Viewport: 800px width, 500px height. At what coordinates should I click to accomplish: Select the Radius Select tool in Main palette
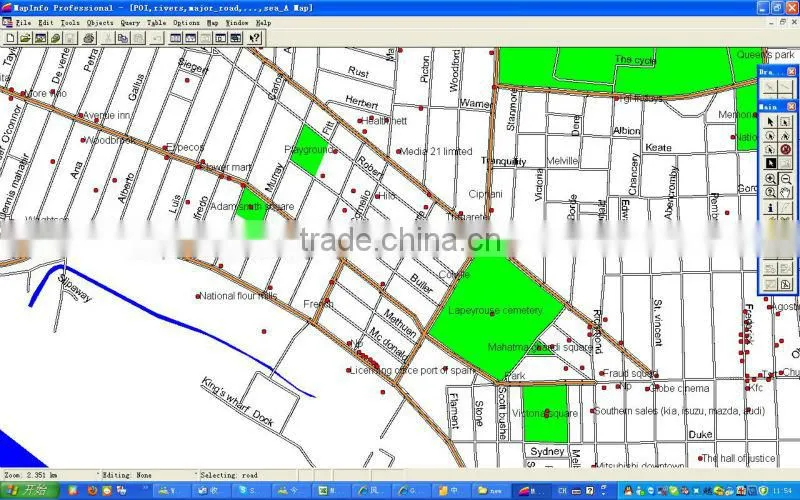770,136
